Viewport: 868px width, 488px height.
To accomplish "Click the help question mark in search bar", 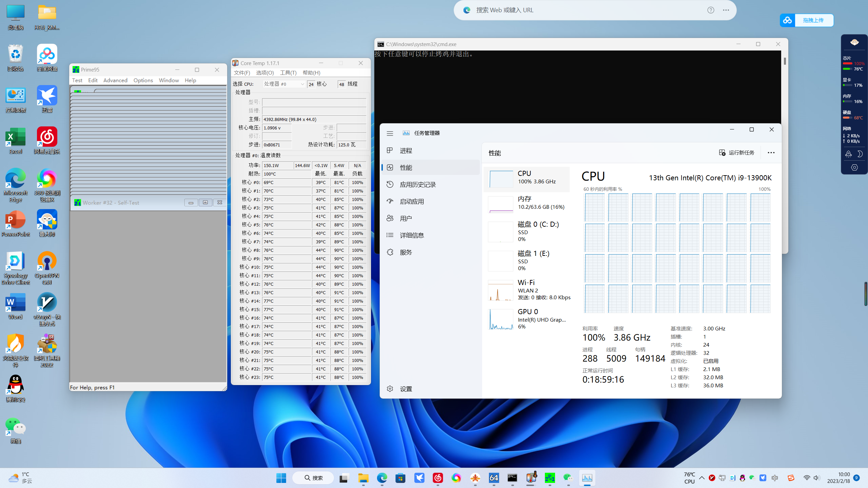I will [711, 10].
